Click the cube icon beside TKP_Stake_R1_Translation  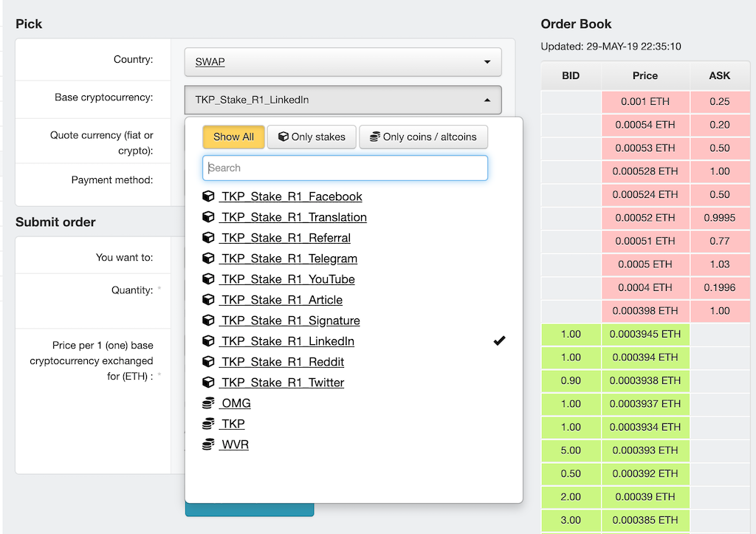click(208, 217)
